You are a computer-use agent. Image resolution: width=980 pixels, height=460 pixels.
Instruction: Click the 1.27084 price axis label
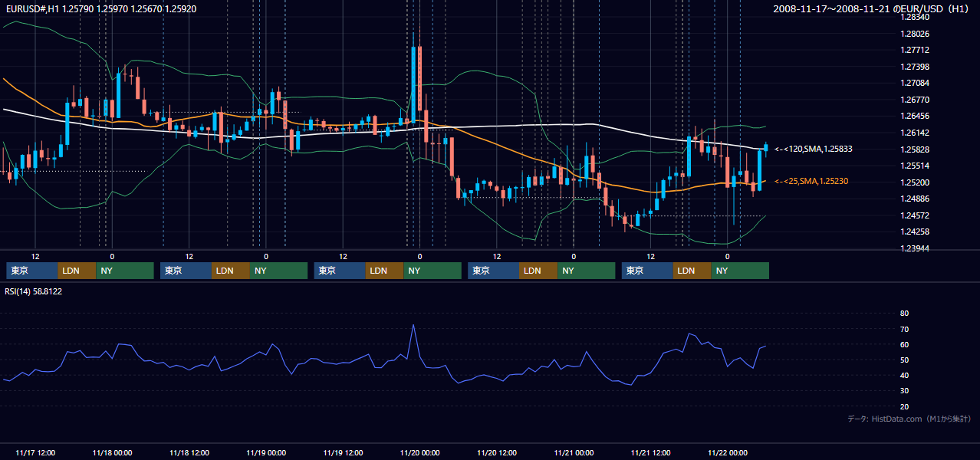point(916,84)
